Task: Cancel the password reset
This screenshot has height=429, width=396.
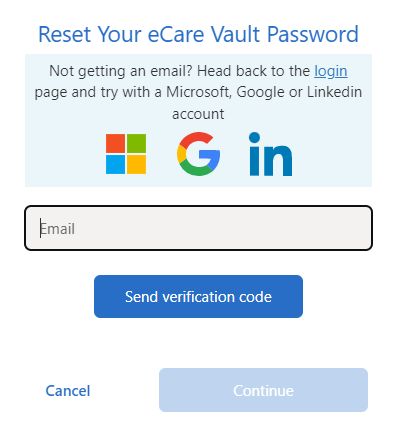Action: click(68, 391)
